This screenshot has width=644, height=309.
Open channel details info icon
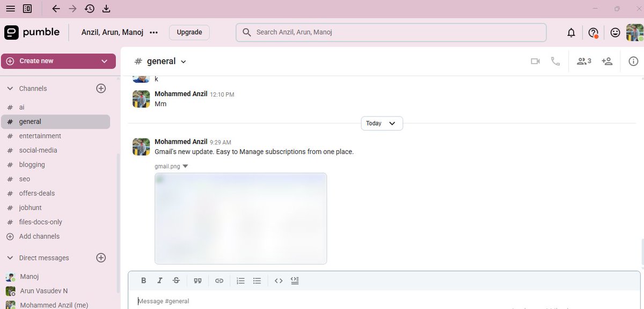click(633, 61)
